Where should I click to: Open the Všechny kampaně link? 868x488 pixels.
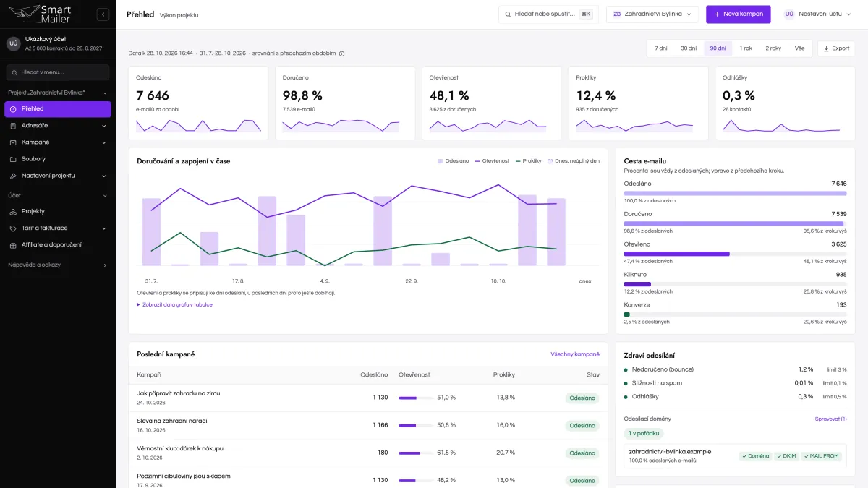pos(575,354)
